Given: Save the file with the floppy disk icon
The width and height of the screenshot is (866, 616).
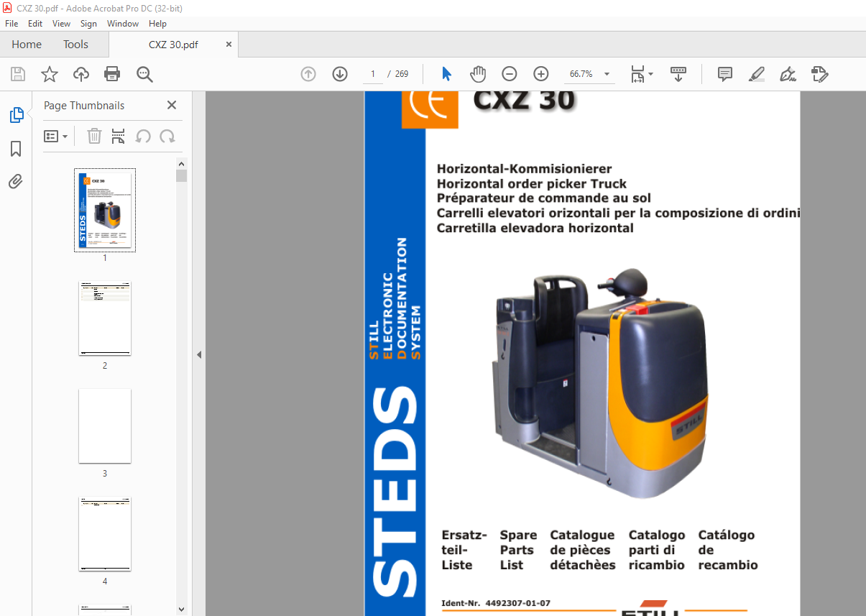Looking at the screenshot, I should pos(18,74).
